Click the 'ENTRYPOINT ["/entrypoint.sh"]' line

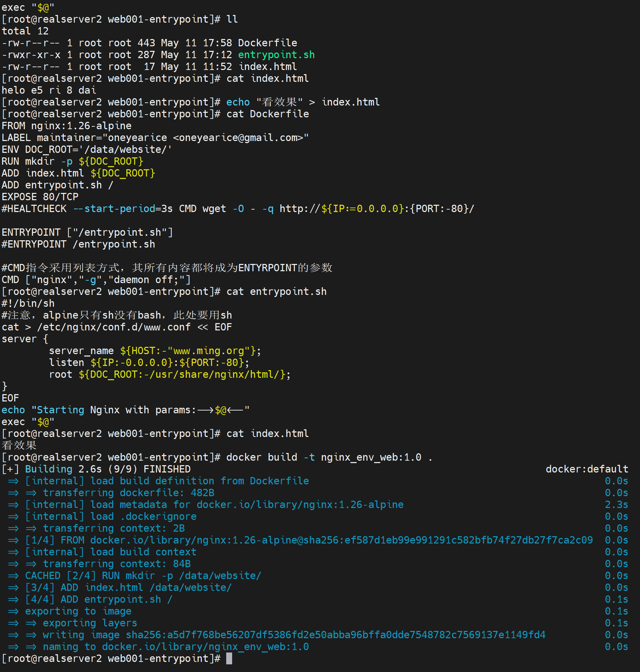(x=87, y=232)
